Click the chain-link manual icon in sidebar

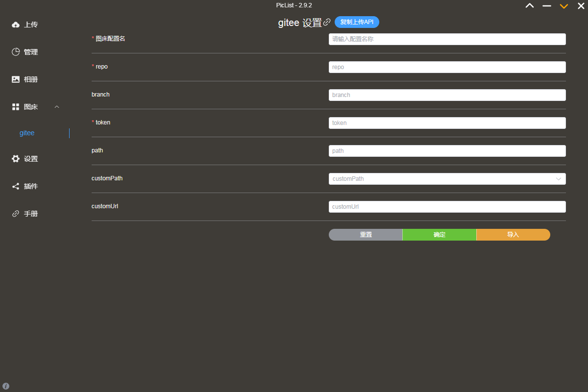click(16, 214)
